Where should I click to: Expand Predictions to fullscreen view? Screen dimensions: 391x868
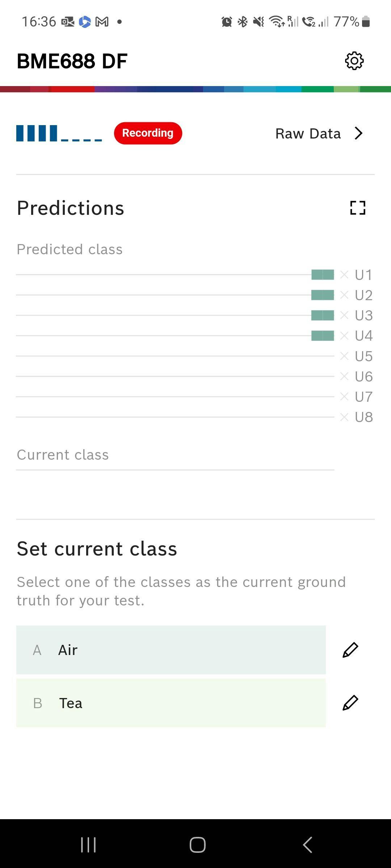(358, 208)
